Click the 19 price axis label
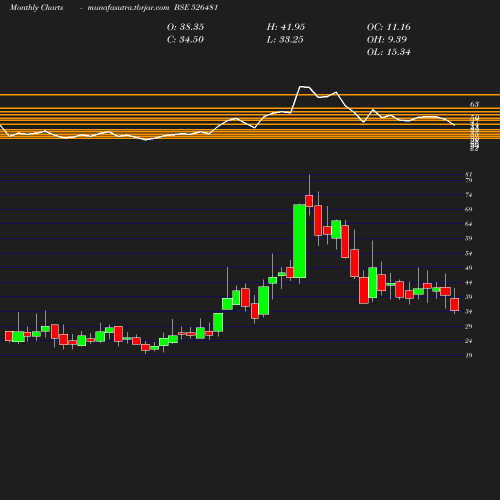Viewport: 500px width, 500px height. pyautogui.click(x=469, y=355)
